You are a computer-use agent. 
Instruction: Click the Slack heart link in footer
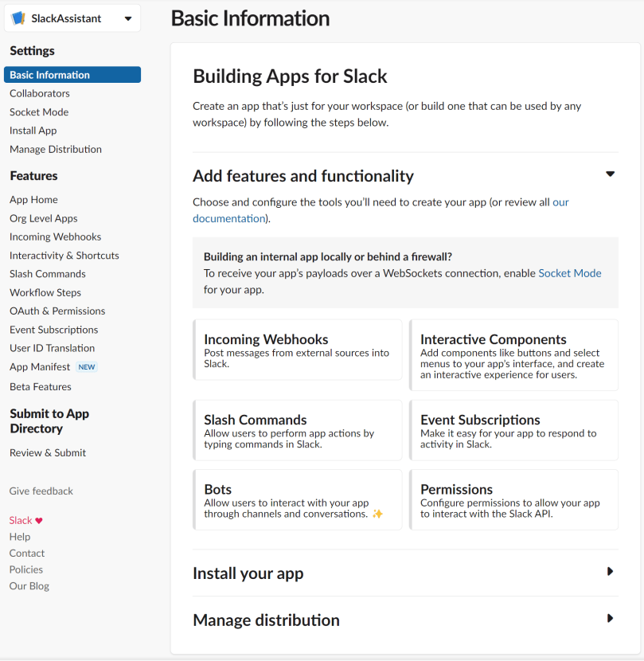point(24,520)
